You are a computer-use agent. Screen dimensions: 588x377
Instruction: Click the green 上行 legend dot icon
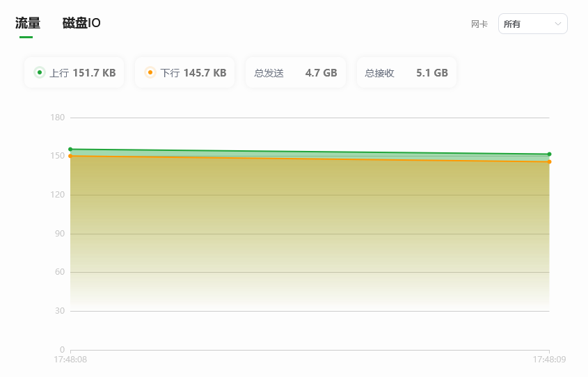point(40,72)
